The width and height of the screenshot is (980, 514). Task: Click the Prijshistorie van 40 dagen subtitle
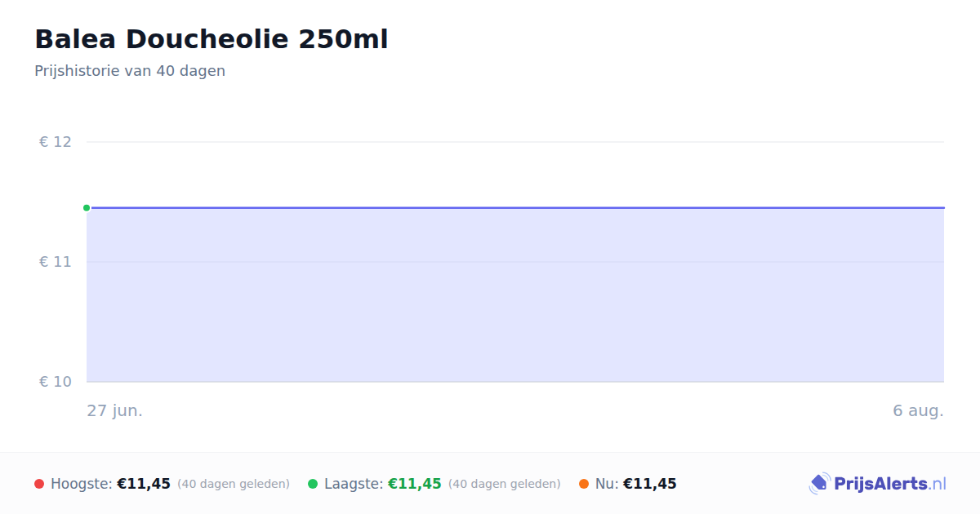pyautogui.click(x=130, y=71)
